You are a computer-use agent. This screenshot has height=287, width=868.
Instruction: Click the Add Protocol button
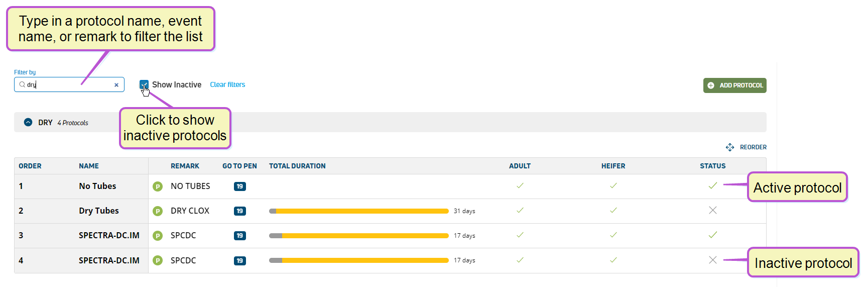coord(735,85)
